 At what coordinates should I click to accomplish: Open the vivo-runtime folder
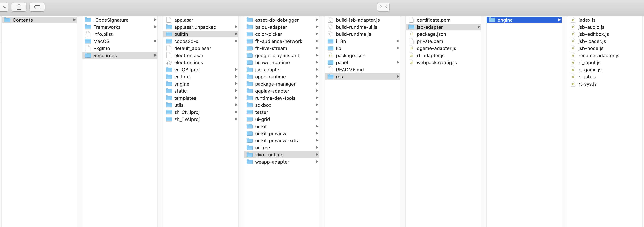click(269, 155)
